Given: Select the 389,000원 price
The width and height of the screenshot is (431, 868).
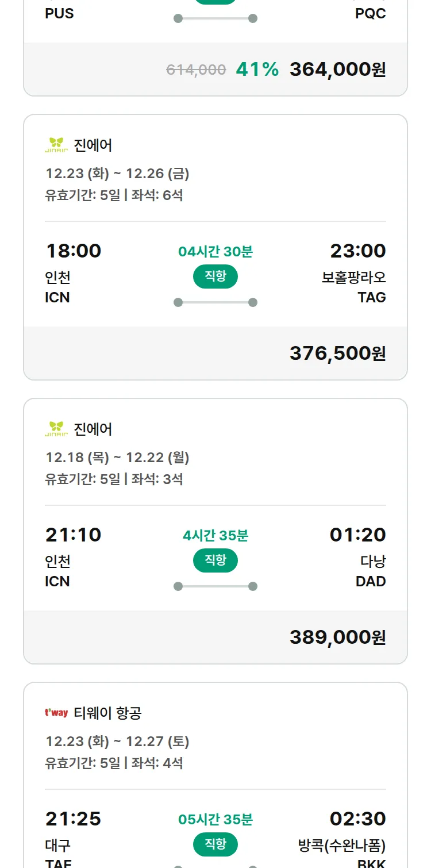Looking at the screenshot, I should pos(337,637).
